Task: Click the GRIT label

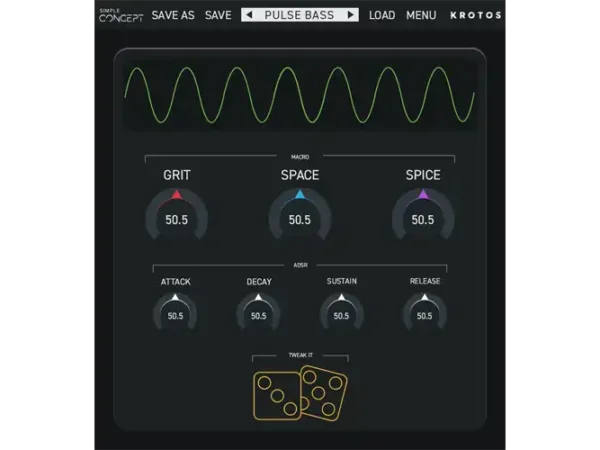Action: 176,175
